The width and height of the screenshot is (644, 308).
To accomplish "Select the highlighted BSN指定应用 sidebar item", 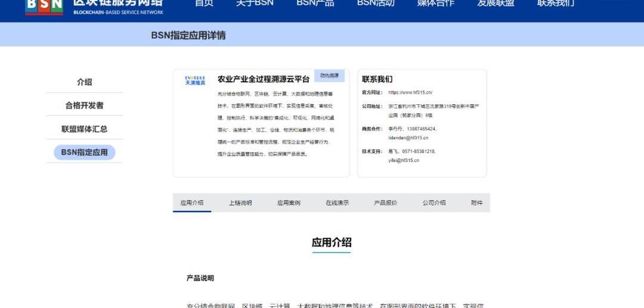I will [84, 153].
